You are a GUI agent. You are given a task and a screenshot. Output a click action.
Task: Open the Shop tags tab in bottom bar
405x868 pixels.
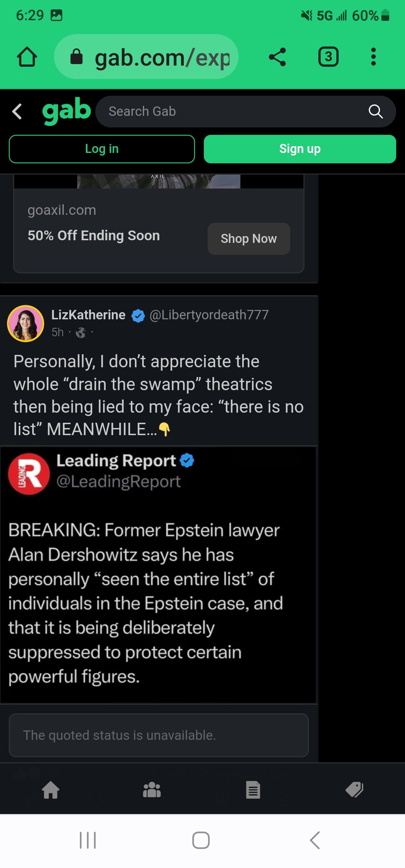pyautogui.click(x=354, y=790)
